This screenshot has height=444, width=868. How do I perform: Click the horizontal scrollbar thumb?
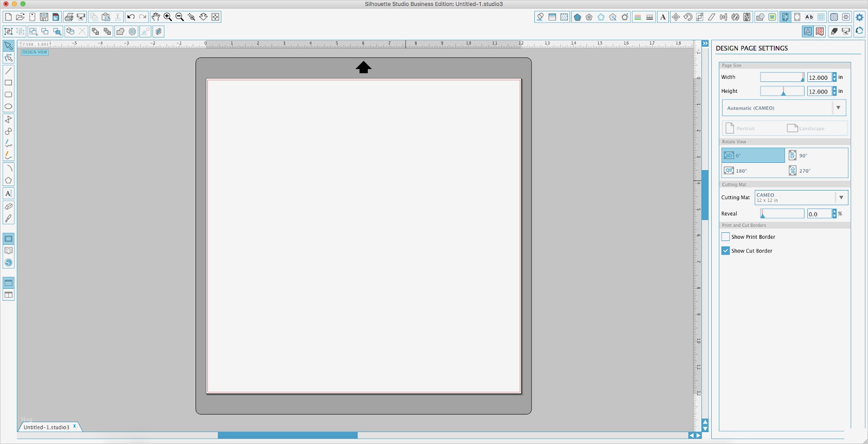click(288, 435)
